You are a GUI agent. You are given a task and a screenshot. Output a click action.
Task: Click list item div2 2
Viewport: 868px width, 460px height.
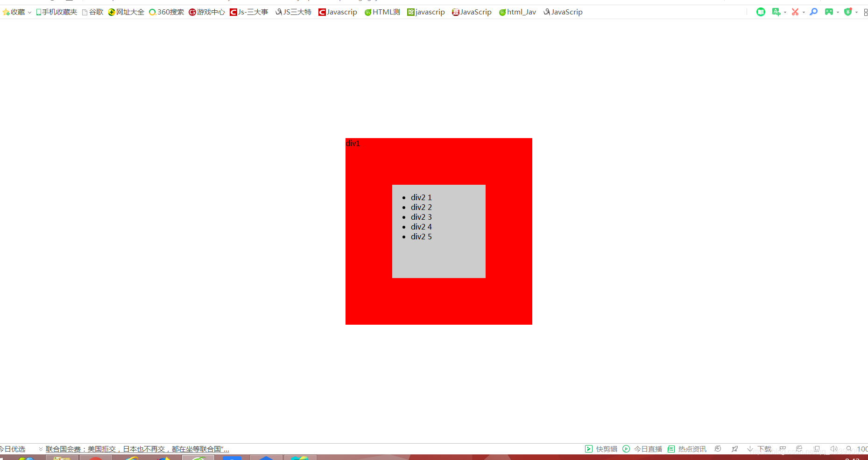421,207
